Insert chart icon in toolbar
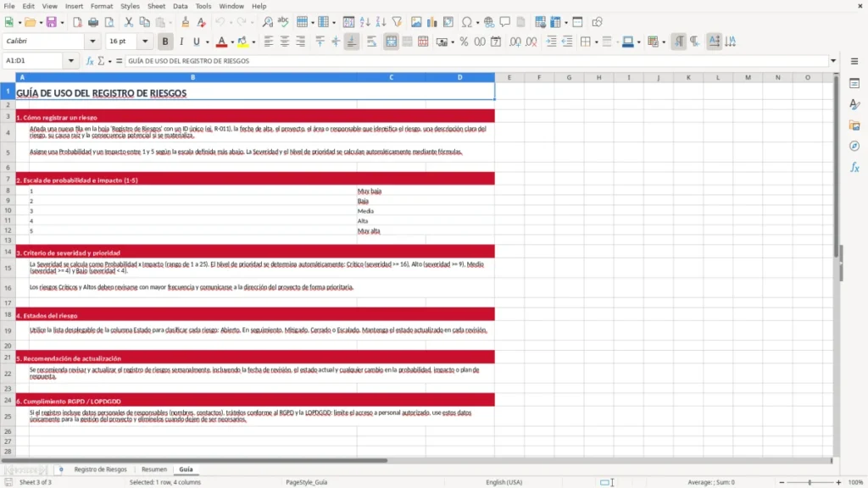Screen dimensions: 868x488 pyautogui.click(x=431, y=22)
